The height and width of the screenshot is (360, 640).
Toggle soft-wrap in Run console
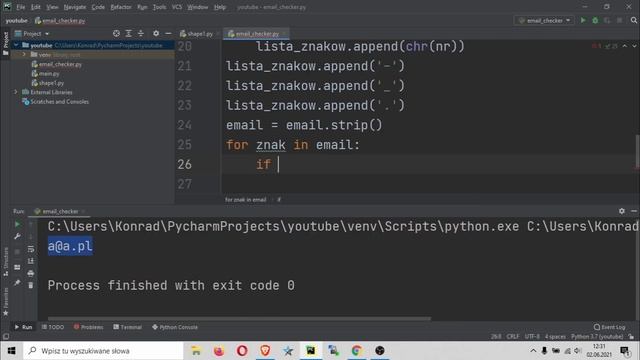click(x=31, y=249)
